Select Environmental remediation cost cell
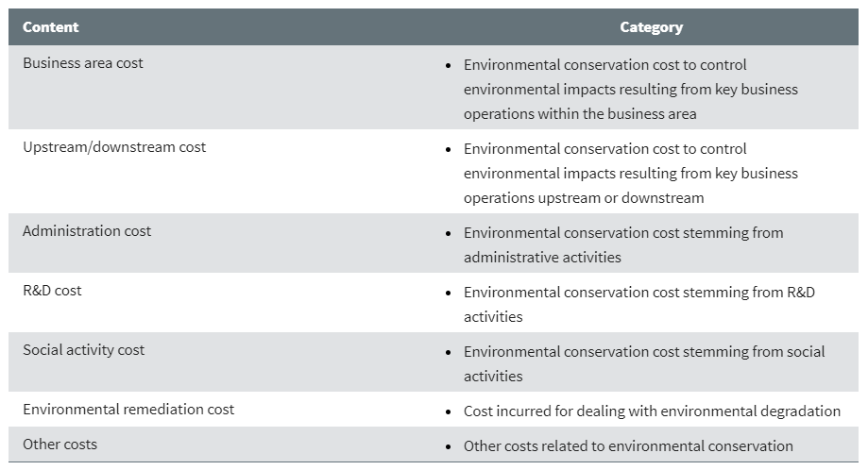Viewport: 868px width, 470px height. click(x=128, y=410)
